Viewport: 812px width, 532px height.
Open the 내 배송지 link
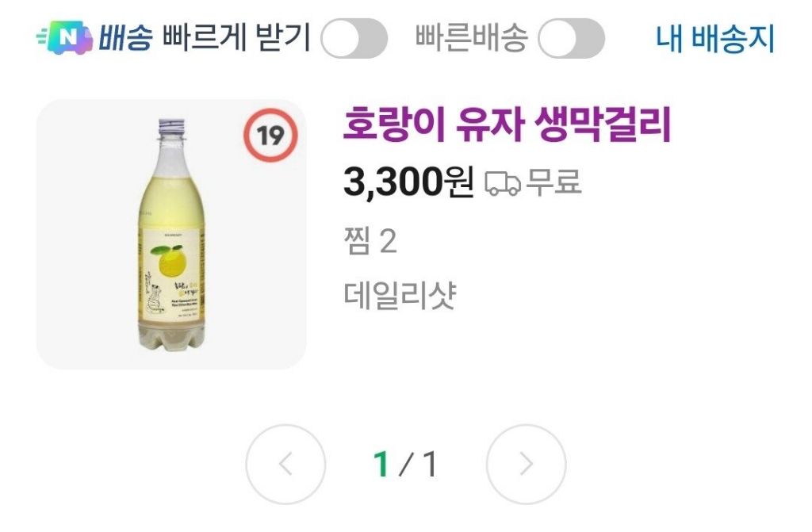[x=714, y=37]
